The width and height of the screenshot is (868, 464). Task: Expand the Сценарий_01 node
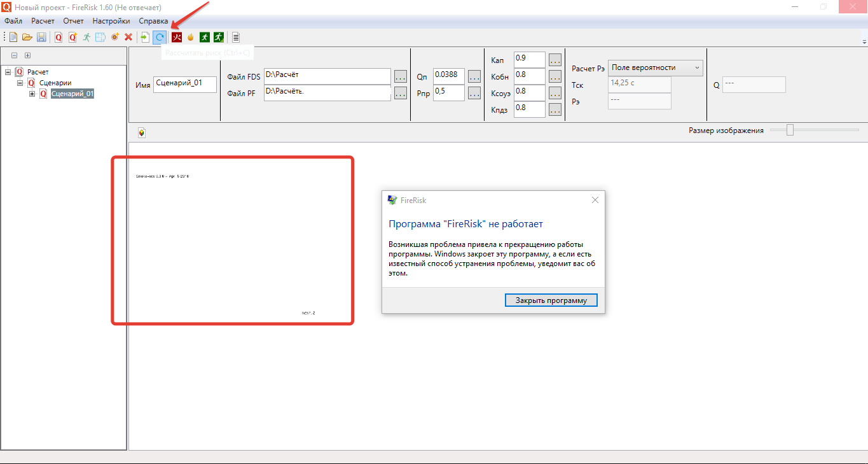(32, 94)
